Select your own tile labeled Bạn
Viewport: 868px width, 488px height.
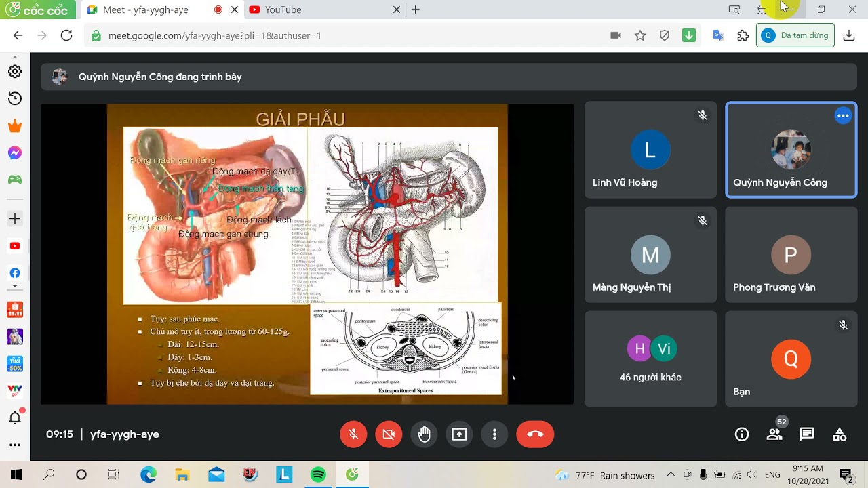click(x=791, y=359)
